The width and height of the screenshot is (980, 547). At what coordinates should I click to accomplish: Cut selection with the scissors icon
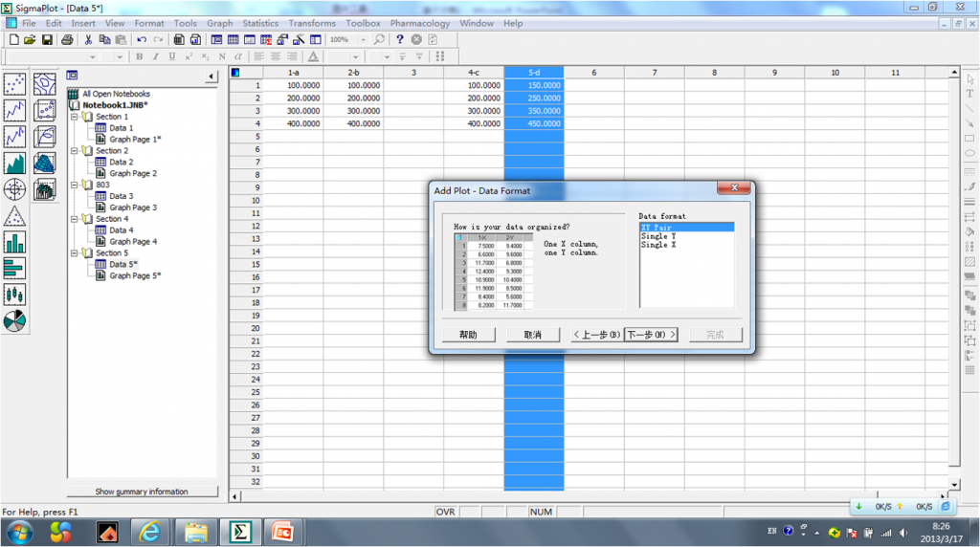coord(88,39)
